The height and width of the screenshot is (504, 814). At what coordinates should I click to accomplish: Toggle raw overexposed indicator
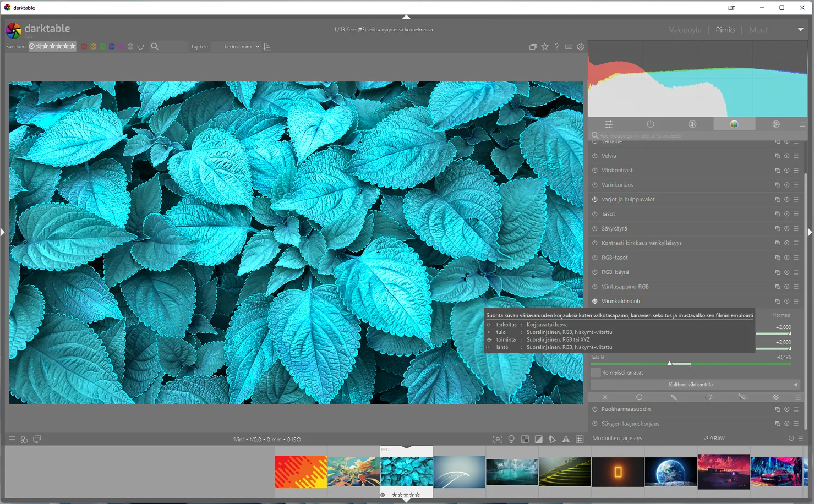pyautogui.click(x=525, y=439)
